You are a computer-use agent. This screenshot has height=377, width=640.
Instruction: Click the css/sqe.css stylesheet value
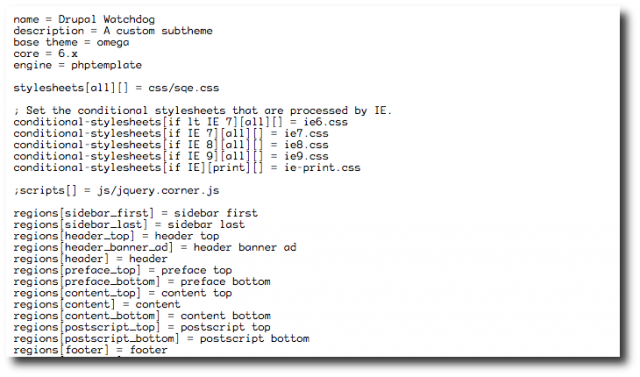coord(184,88)
